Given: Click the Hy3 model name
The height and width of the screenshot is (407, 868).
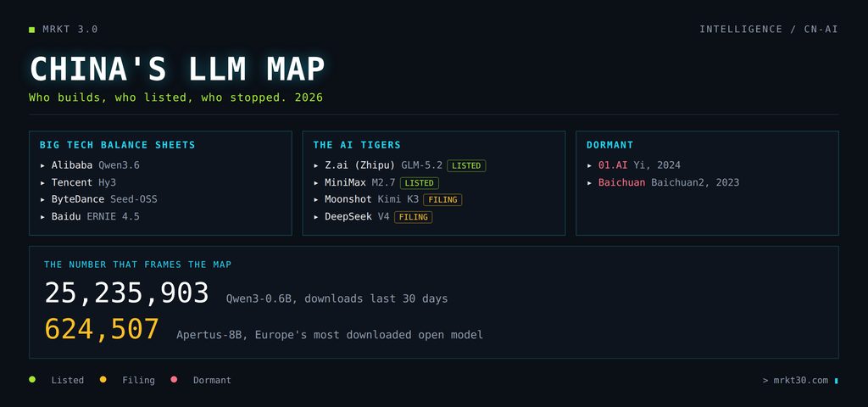Looking at the screenshot, I should (x=108, y=182).
